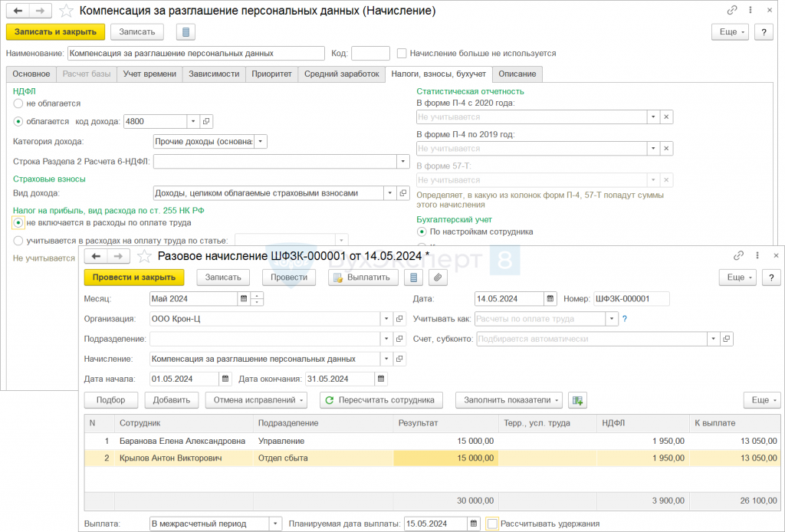Switch to the Средний заработок tab
The height and width of the screenshot is (532, 785).
click(x=341, y=74)
